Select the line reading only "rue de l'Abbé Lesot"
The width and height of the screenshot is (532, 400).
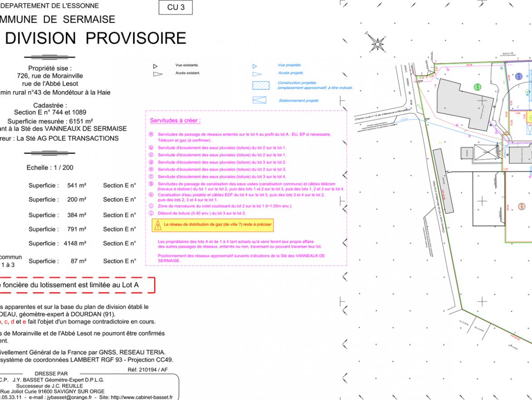tap(50, 83)
